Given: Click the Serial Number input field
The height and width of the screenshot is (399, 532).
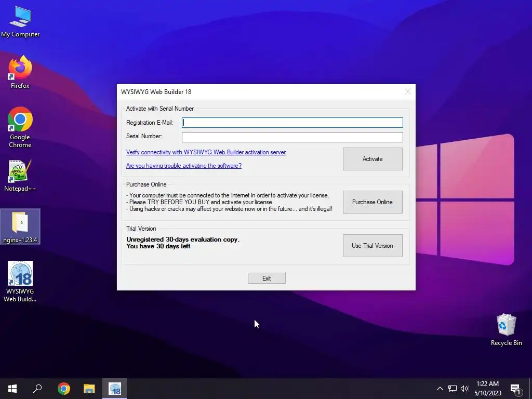Looking at the screenshot, I should pos(292,137).
